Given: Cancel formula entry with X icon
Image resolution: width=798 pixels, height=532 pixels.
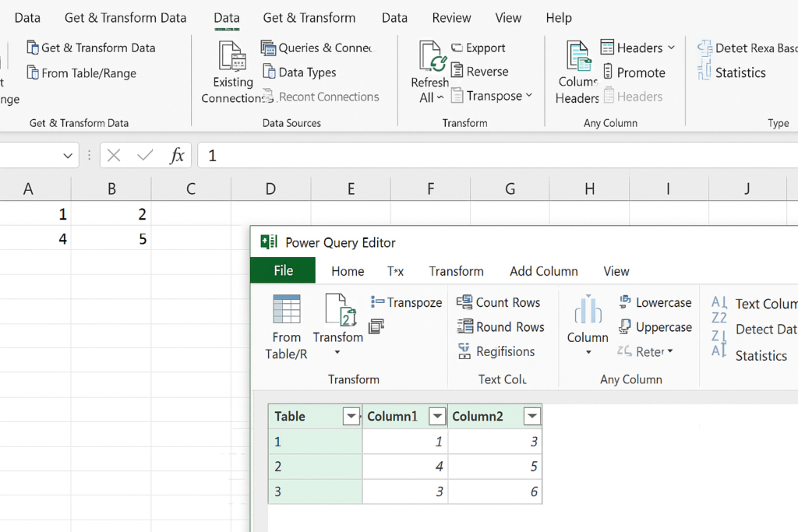Looking at the screenshot, I should 114,155.
